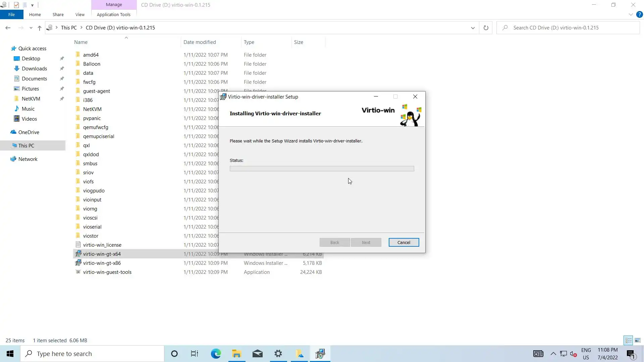
Task: Click the Back navigation arrow
Action: (x=8, y=28)
